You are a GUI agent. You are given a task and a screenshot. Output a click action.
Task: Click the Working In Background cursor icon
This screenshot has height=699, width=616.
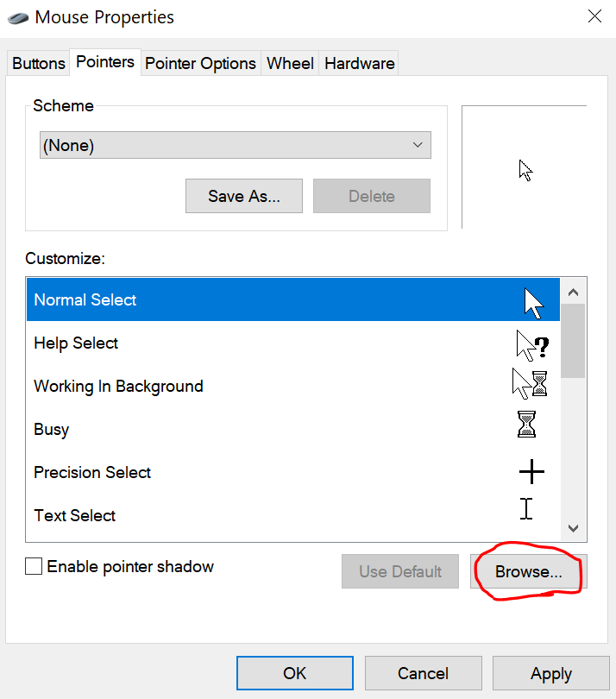pos(530,384)
